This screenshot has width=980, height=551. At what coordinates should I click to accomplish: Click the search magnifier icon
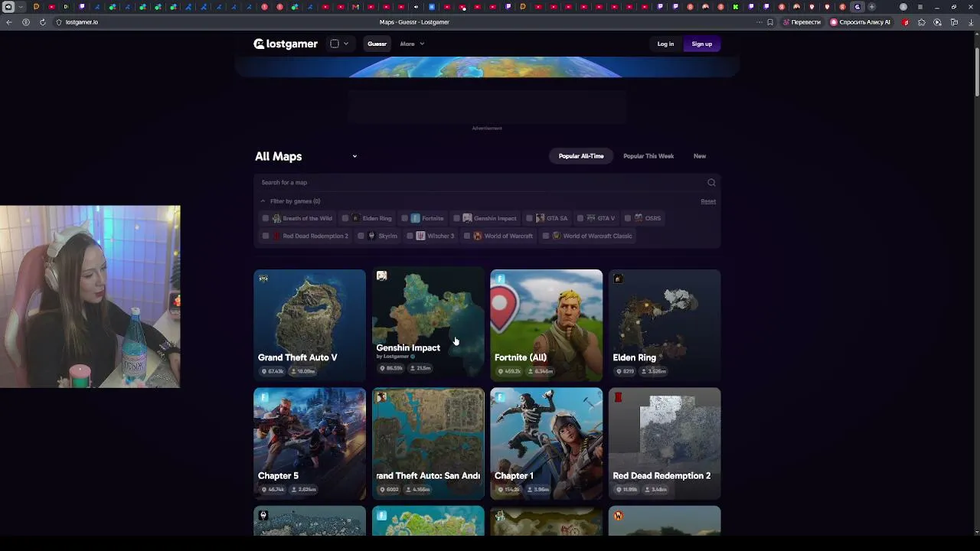[711, 182]
